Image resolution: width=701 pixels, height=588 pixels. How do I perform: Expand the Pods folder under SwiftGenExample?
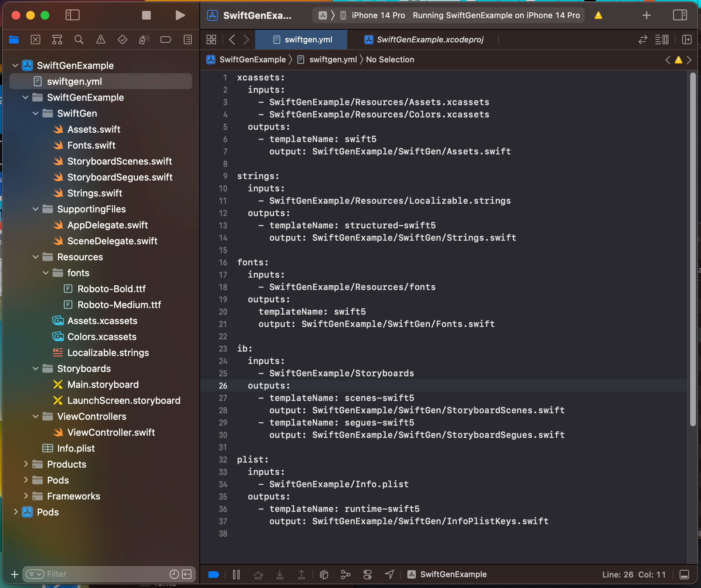25,480
